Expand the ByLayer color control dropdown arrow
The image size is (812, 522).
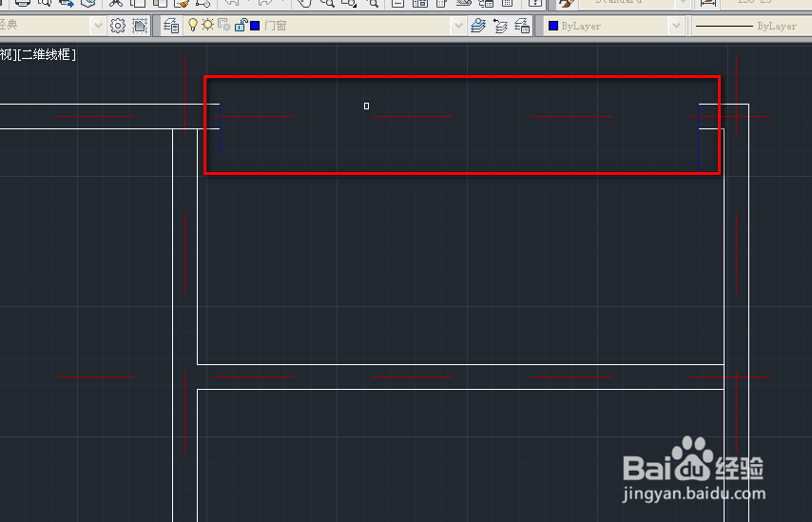[676, 26]
